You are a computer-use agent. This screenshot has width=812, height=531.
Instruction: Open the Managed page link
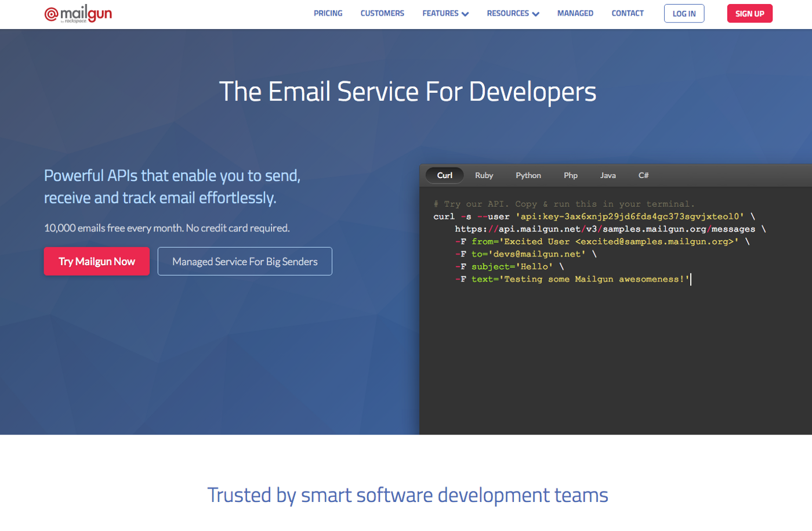coord(575,13)
